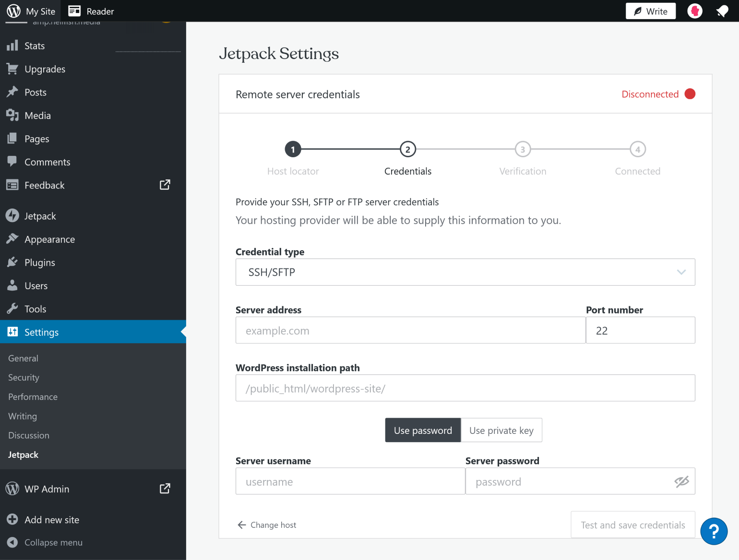
Task: Focus the Port number field
Action: (x=641, y=330)
